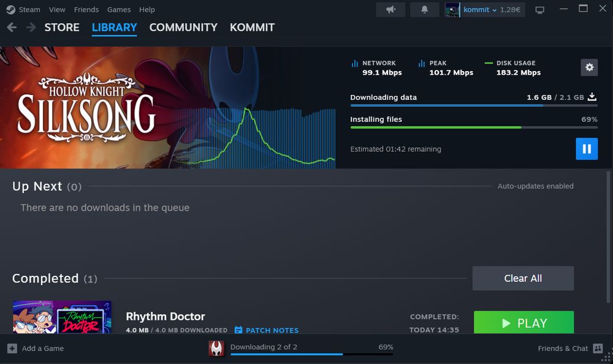Open Friends & Chat text
The width and height of the screenshot is (613, 364).
tap(563, 348)
